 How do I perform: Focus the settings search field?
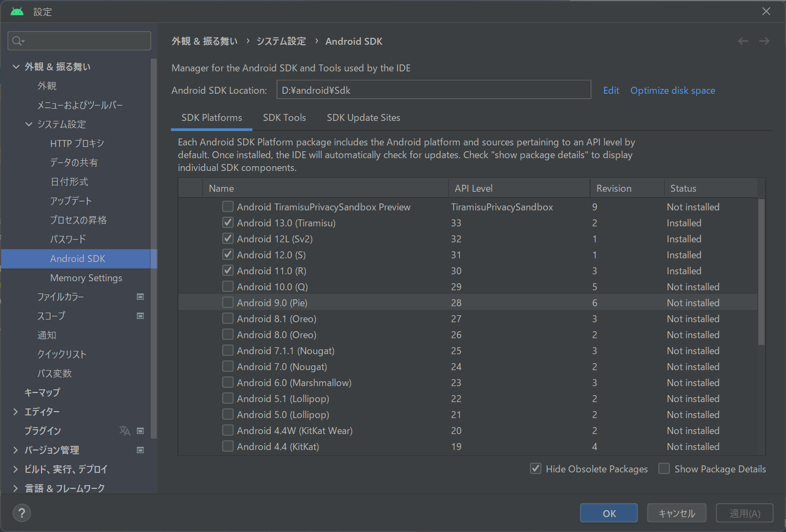point(79,41)
